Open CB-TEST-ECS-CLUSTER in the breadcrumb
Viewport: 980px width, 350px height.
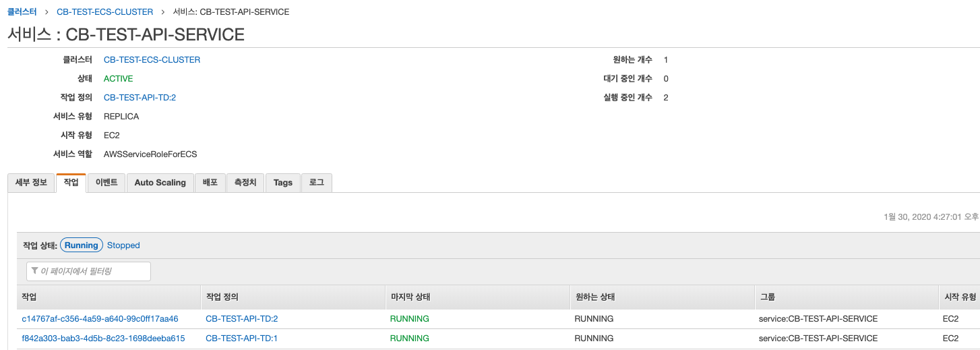click(x=105, y=12)
